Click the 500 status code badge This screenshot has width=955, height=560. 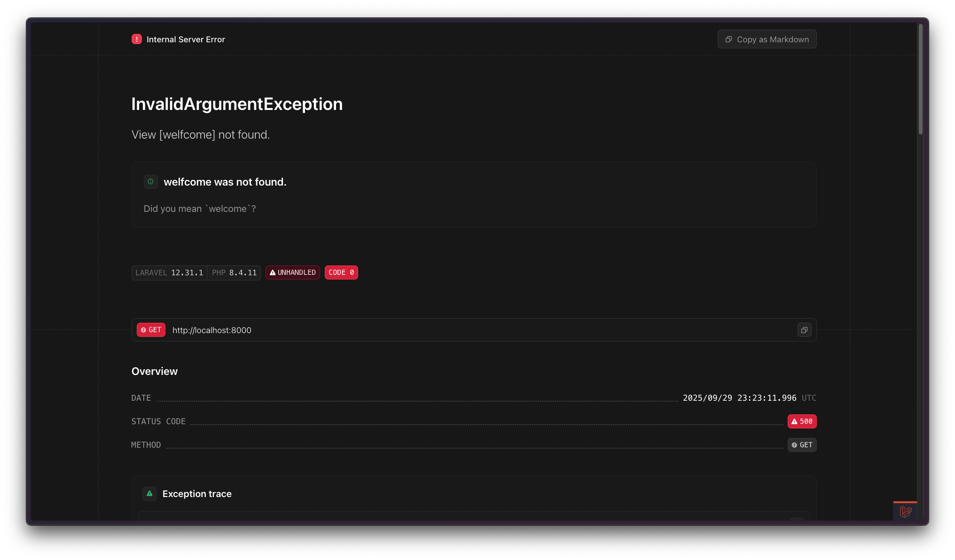(x=802, y=421)
